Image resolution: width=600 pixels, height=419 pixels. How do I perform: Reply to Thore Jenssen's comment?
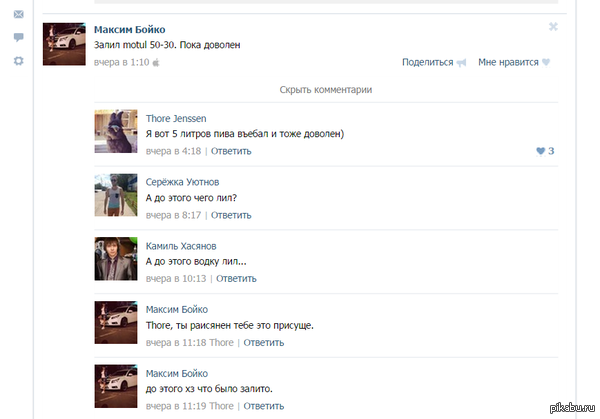coord(231,151)
